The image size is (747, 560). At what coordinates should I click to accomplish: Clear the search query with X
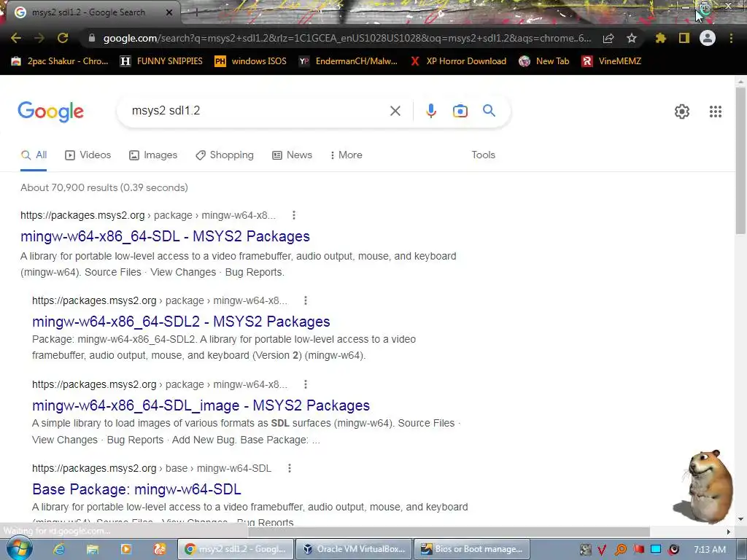click(395, 111)
